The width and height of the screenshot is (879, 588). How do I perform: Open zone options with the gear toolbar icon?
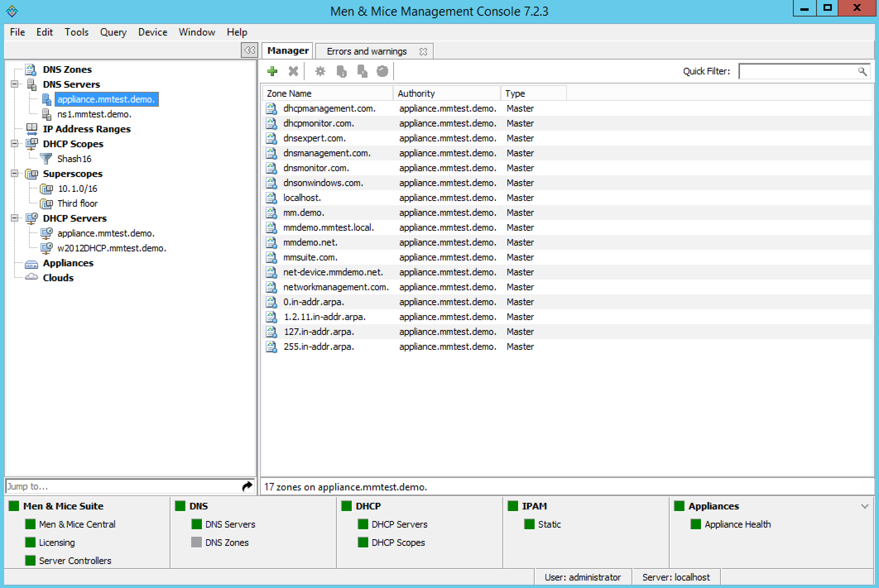point(320,71)
